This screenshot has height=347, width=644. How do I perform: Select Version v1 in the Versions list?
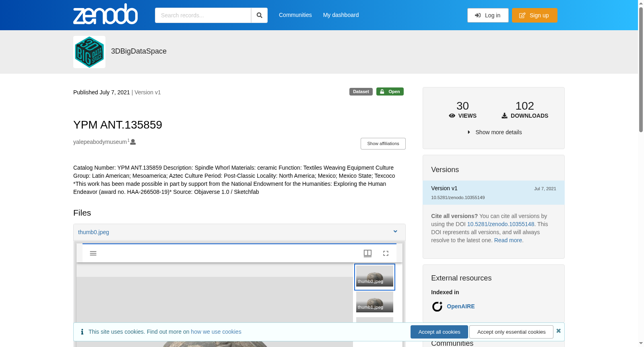pos(493,193)
